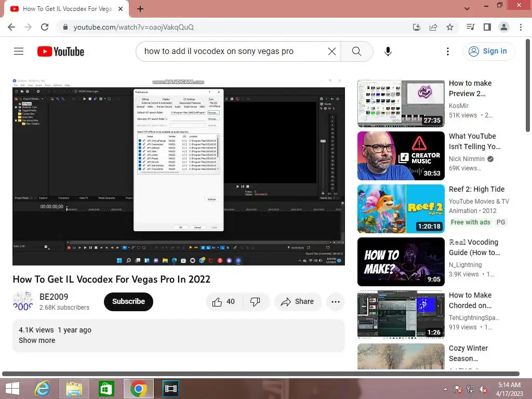Click the Sign in button

[488, 51]
